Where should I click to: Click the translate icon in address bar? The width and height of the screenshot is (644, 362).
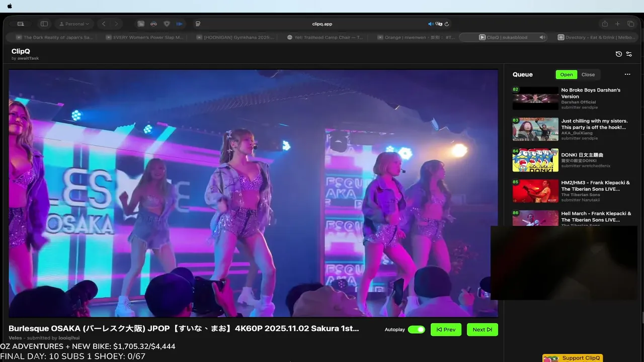tap(439, 24)
